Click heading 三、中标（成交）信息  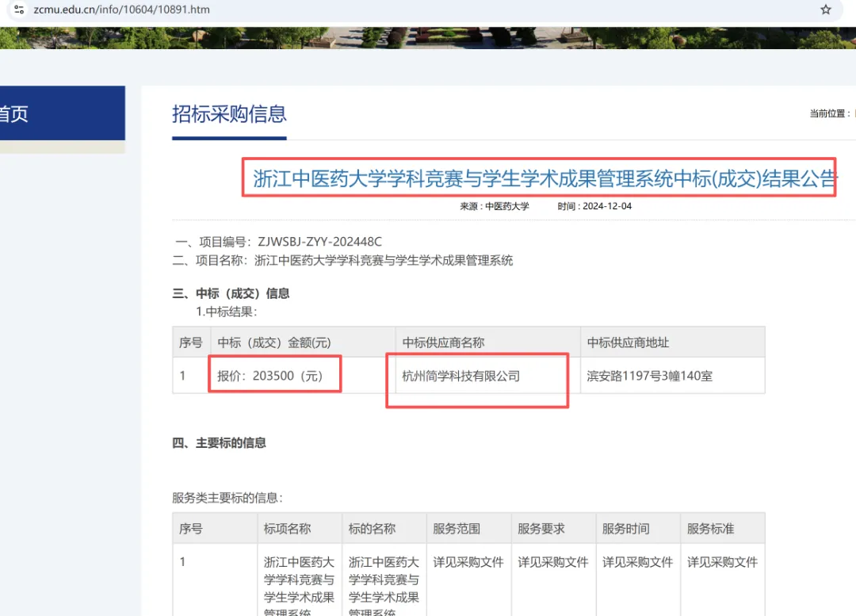pos(231,293)
